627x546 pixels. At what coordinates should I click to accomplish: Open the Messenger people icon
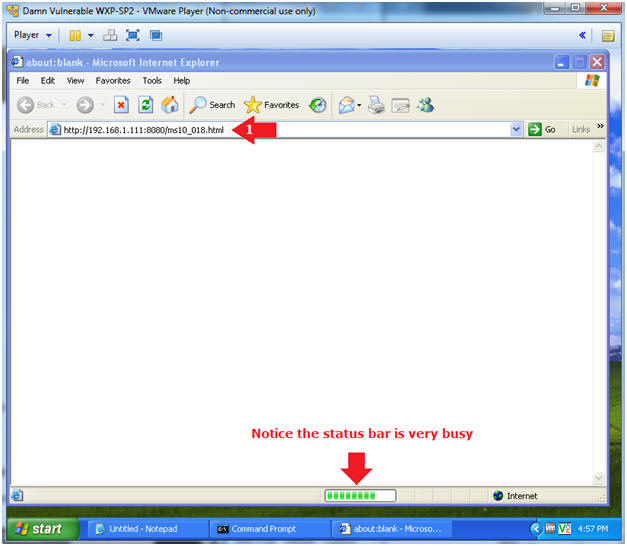click(x=425, y=105)
